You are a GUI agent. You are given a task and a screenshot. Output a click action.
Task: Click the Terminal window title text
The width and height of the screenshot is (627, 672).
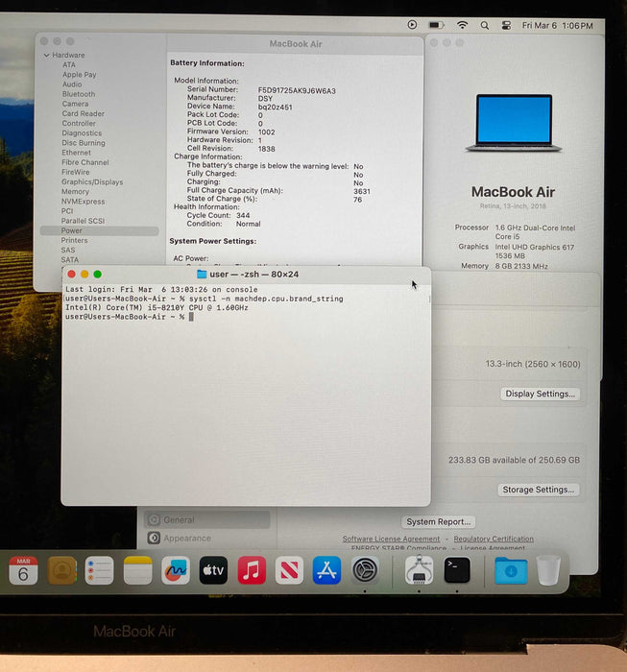tap(253, 275)
